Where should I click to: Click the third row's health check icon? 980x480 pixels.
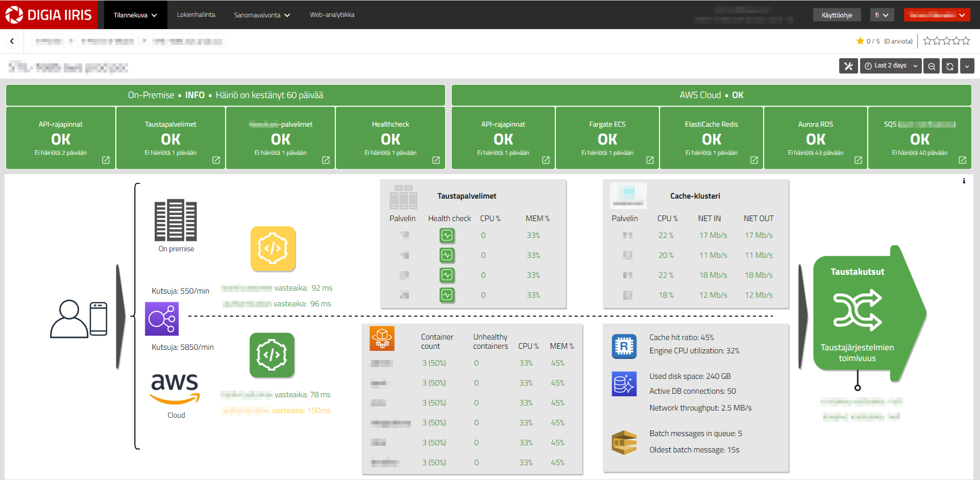coord(447,275)
